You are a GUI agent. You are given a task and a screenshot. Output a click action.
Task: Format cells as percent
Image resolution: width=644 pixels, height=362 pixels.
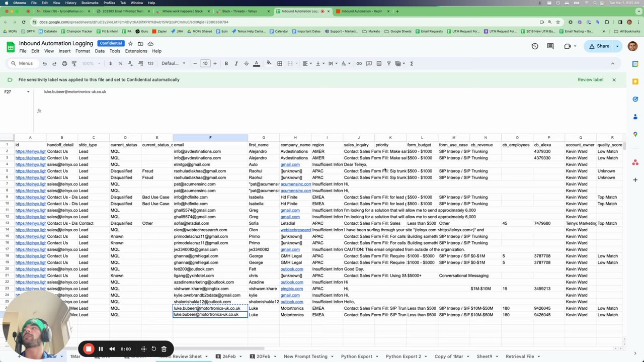click(120, 63)
